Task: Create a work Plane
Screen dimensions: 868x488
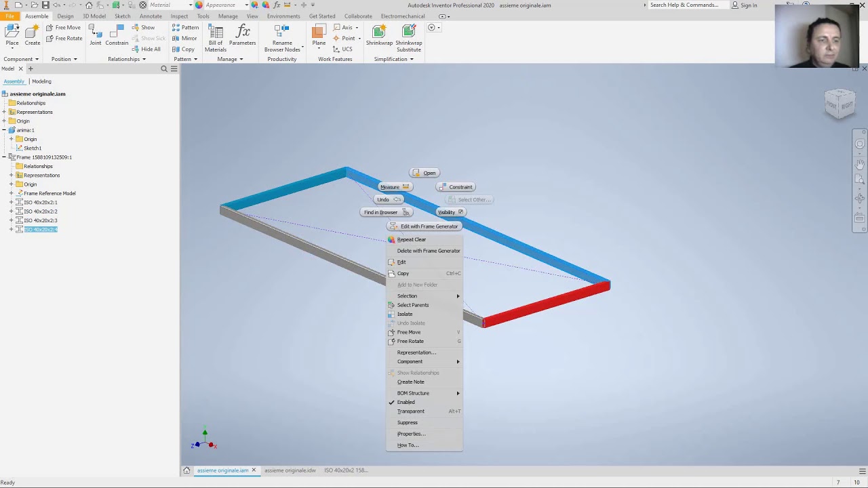Action: [319, 35]
